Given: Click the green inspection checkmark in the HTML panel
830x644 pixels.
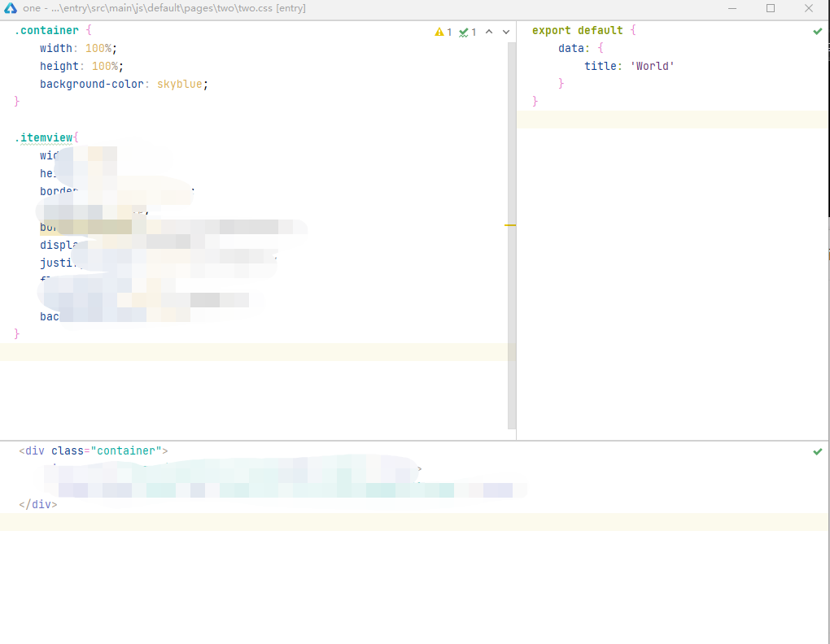Looking at the screenshot, I should click(817, 451).
